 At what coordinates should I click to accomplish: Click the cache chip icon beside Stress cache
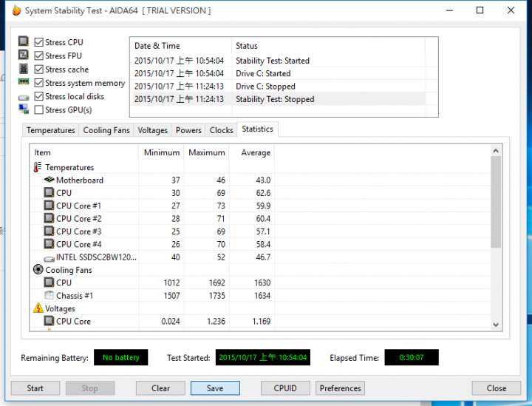pyautogui.click(x=24, y=69)
